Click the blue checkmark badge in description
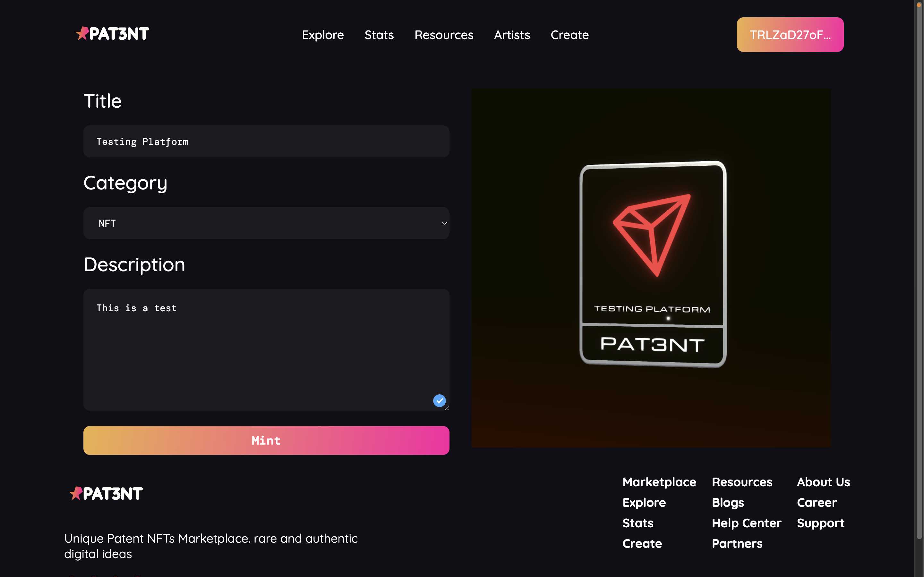924x577 pixels. coord(439,400)
